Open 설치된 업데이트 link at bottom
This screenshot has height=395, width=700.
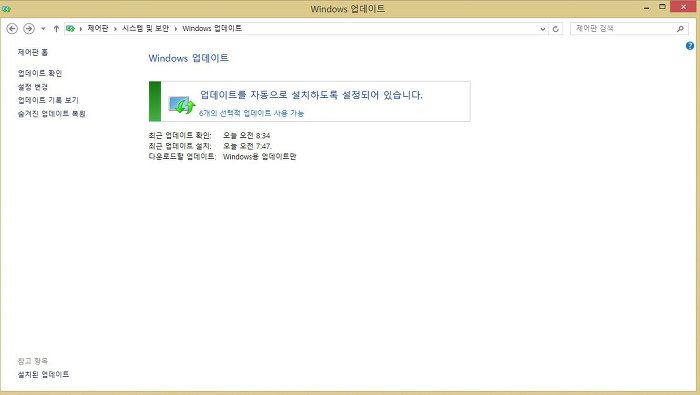(x=43, y=374)
